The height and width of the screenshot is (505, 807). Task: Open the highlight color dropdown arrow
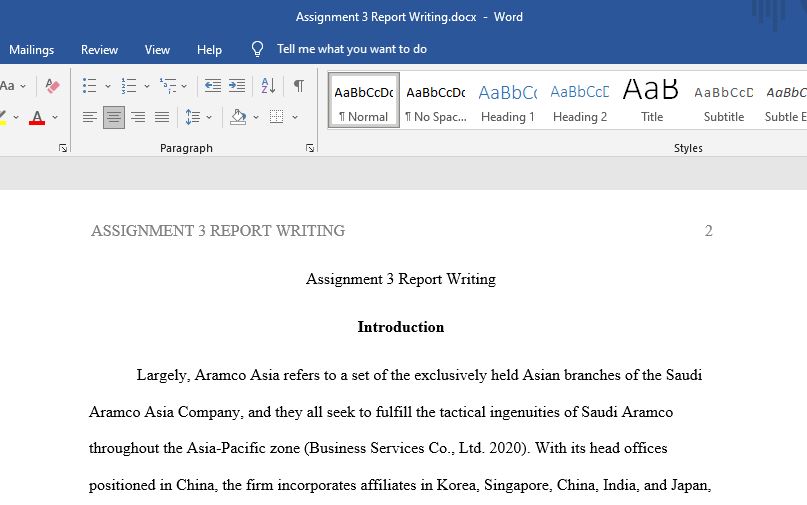(x=16, y=117)
